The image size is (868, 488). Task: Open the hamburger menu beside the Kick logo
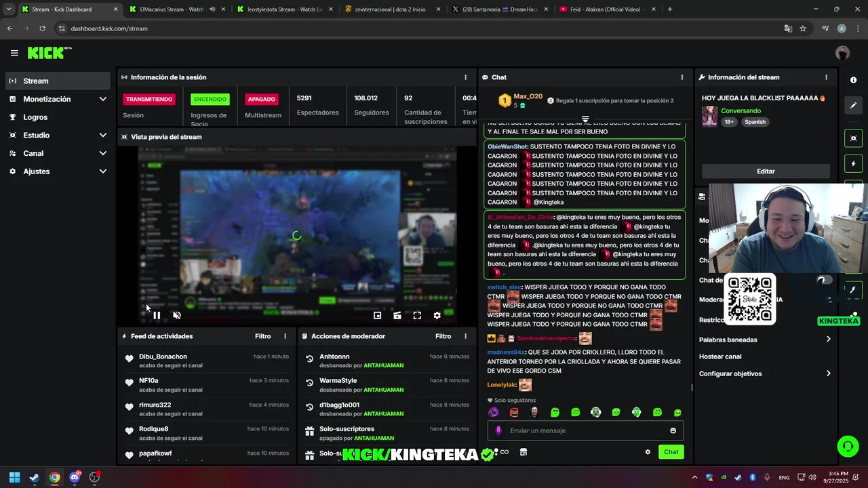tap(14, 53)
